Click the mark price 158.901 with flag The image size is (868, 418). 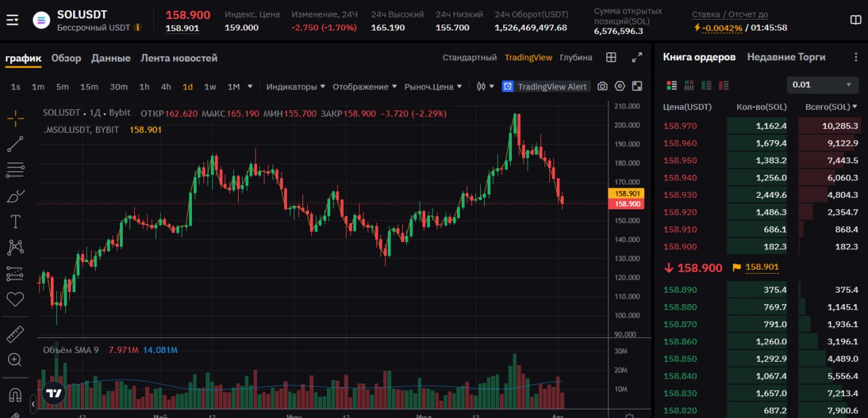755,268
